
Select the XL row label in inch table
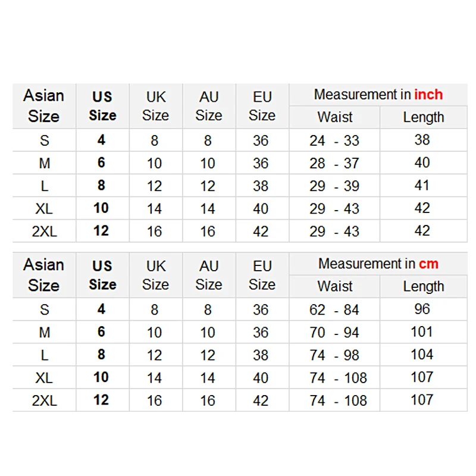[x=44, y=209]
